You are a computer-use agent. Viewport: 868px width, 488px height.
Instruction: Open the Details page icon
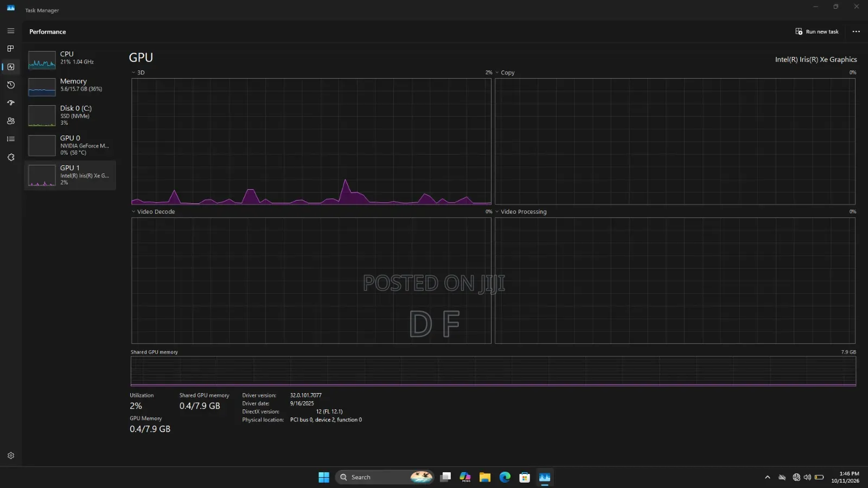point(11,139)
